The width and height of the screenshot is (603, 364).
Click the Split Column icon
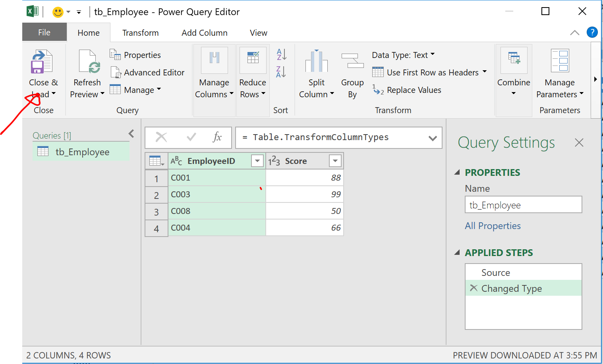(316, 62)
